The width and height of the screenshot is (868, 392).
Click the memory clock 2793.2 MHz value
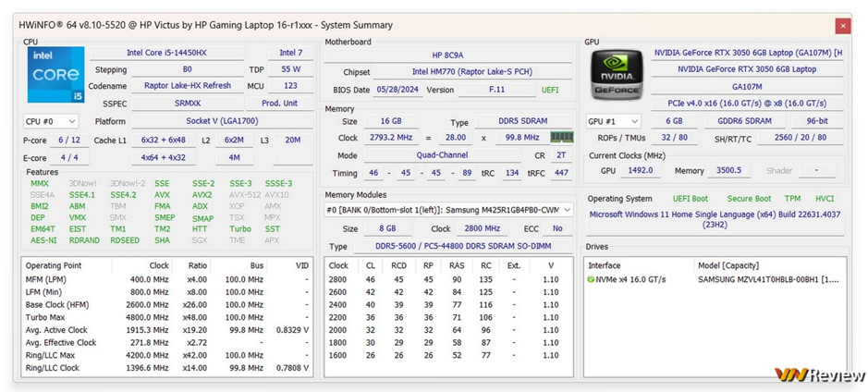(x=391, y=138)
